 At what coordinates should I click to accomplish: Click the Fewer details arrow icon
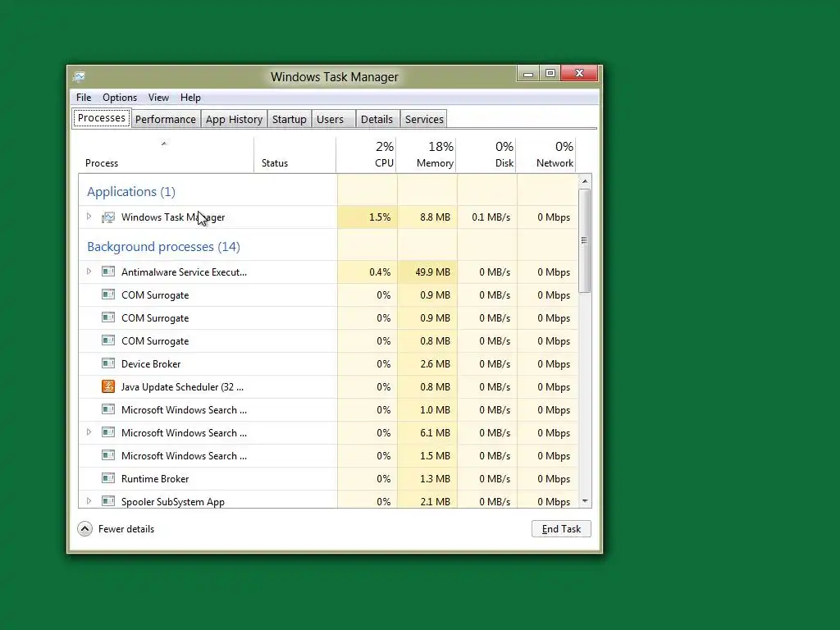(x=84, y=529)
